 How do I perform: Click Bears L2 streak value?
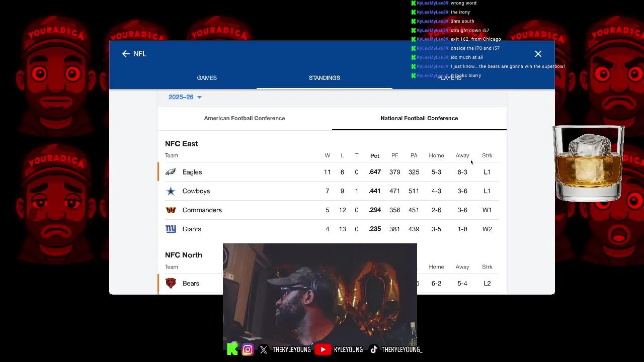point(487,284)
